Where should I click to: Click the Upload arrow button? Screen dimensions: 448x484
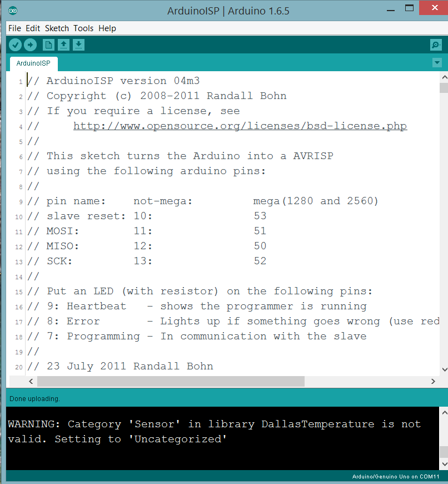(x=30, y=45)
